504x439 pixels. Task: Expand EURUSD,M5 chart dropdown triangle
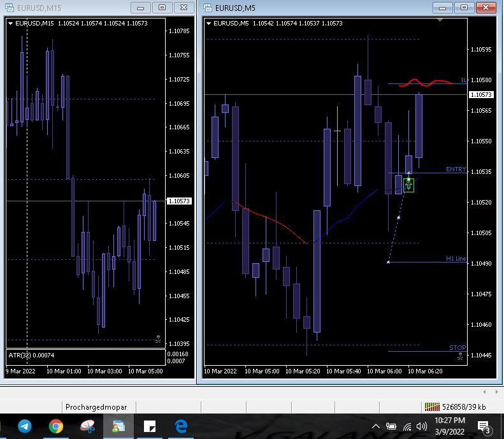point(208,24)
